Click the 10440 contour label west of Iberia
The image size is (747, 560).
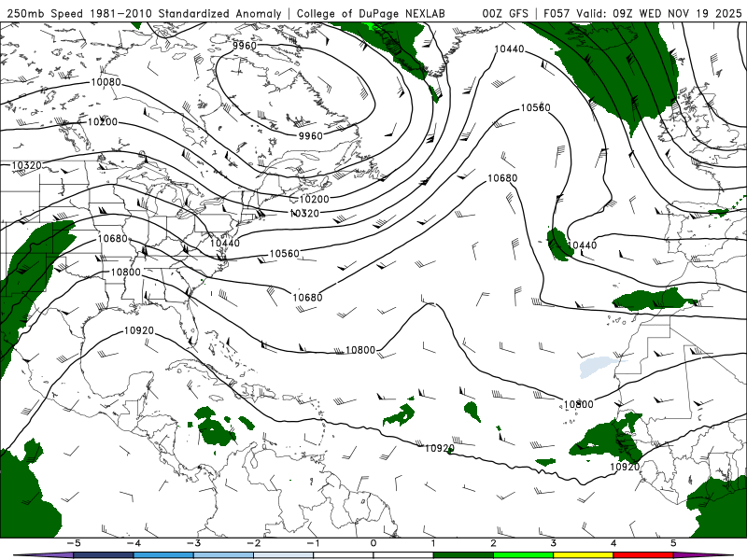[582, 245]
